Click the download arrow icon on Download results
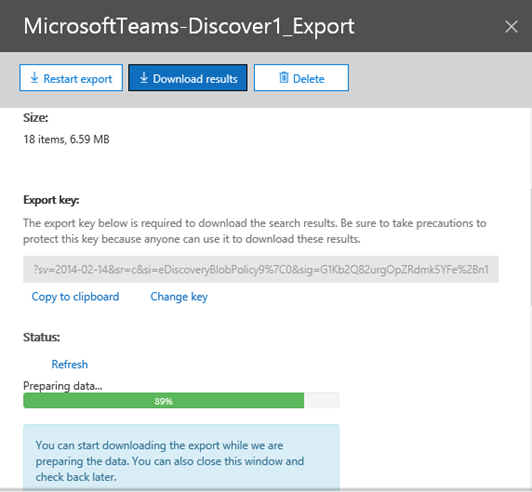This screenshot has width=532, height=492. 144,78
